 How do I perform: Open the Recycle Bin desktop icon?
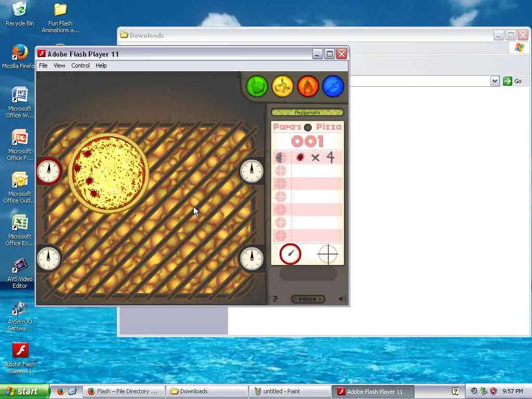tap(20, 14)
